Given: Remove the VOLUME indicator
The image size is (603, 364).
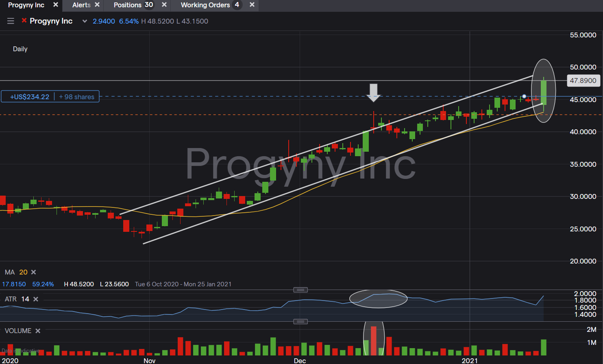Looking at the screenshot, I should tap(38, 331).
